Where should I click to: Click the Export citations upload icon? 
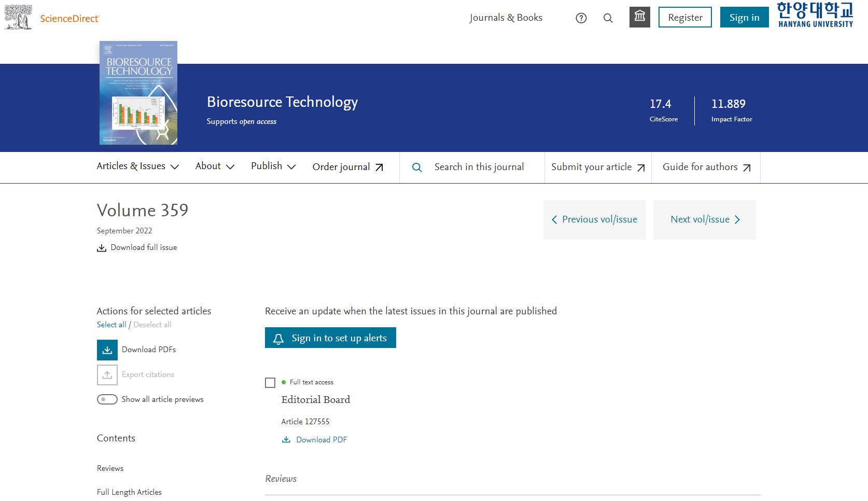[x=107, y=375]
